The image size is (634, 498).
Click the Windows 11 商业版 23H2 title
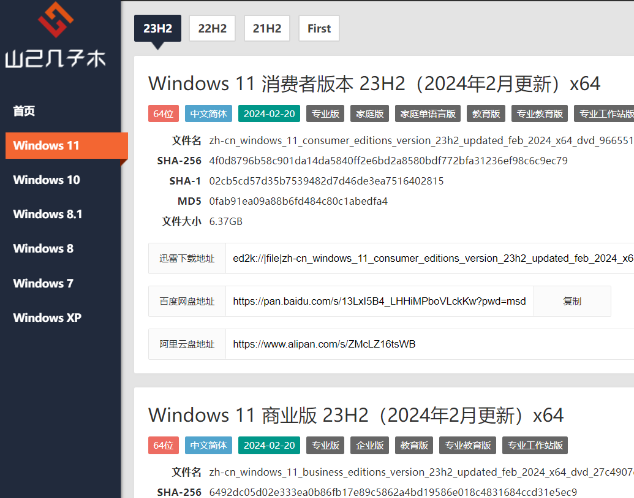[356, 415]
